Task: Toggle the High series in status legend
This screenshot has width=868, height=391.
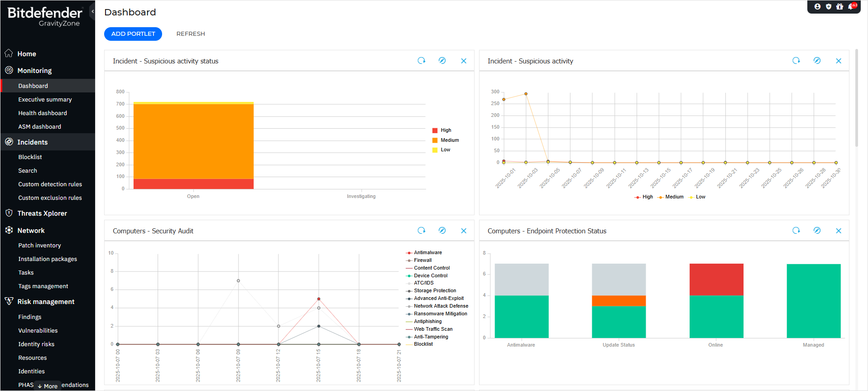Action: [x=442, y=130]
